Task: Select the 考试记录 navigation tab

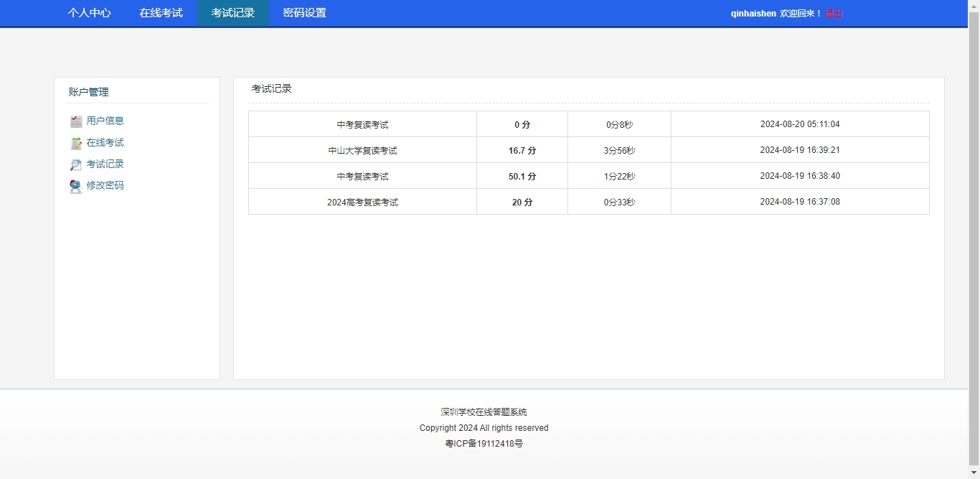Action: [233, 13]
